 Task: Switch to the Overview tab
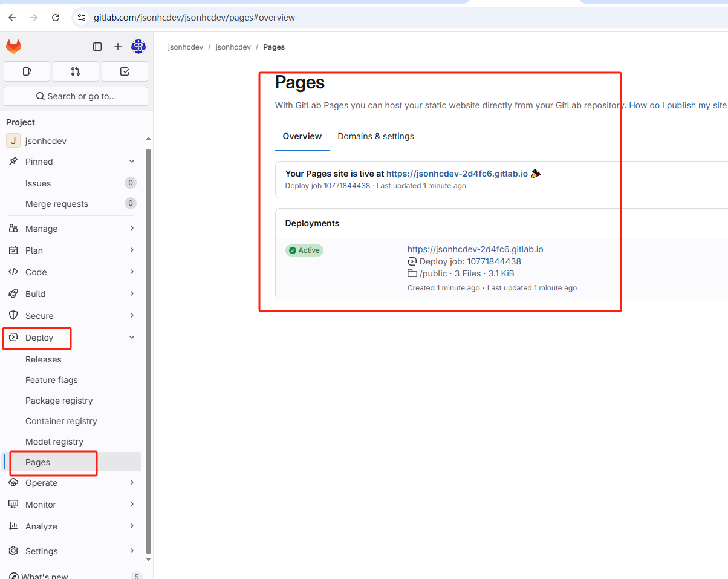302,136
